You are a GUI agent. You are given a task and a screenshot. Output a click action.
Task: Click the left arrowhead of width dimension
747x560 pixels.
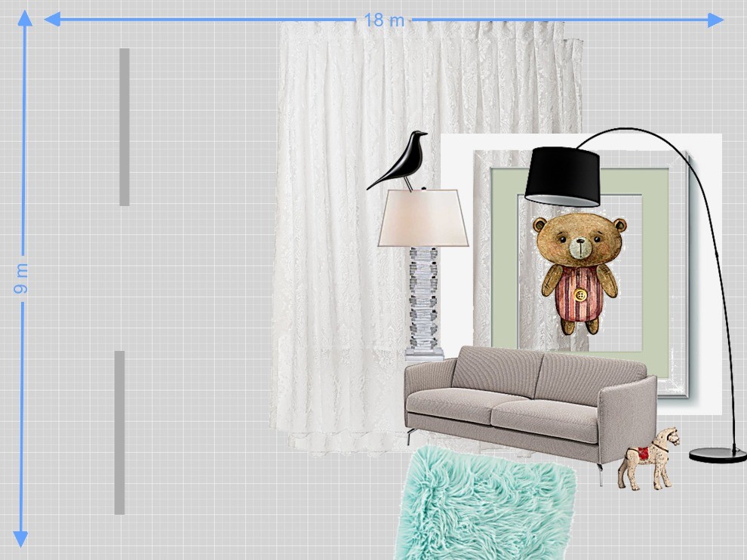pos(52,20)
